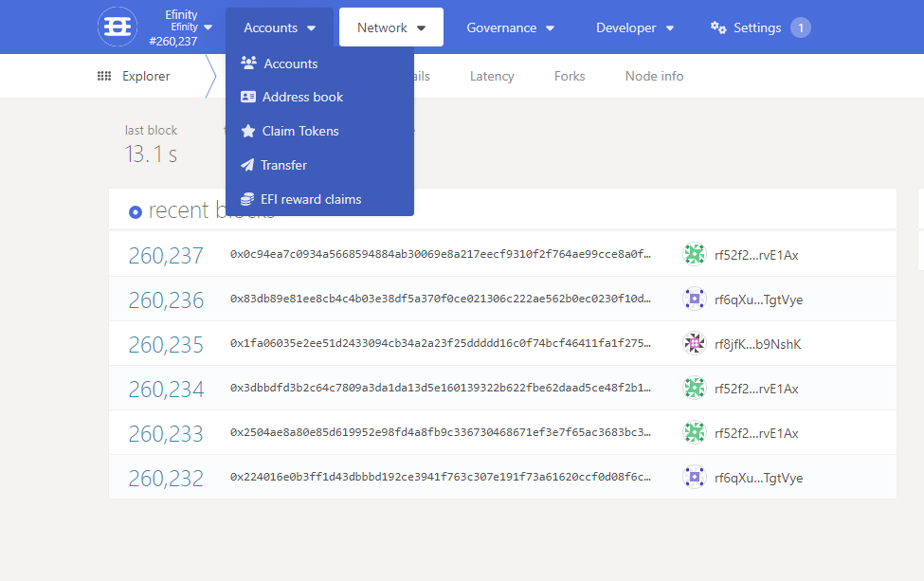Click the Settings notification badge 1

800,27
